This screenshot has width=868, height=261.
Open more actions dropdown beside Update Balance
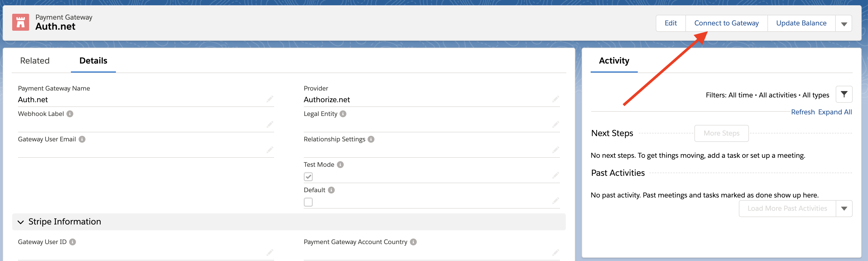point(844,24)
